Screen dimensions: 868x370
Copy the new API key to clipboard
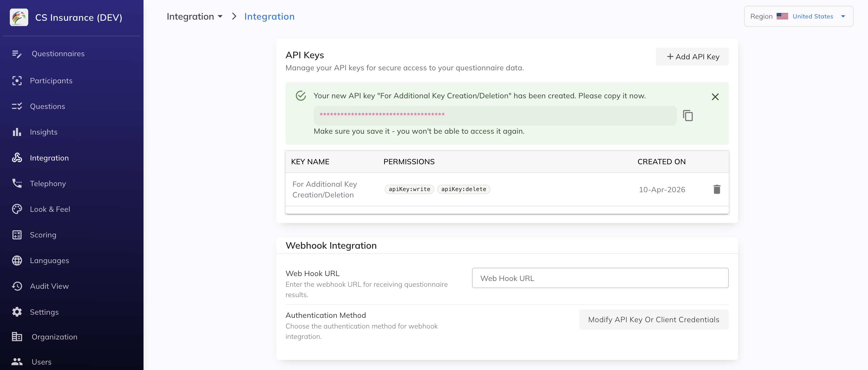pos(687,116)
